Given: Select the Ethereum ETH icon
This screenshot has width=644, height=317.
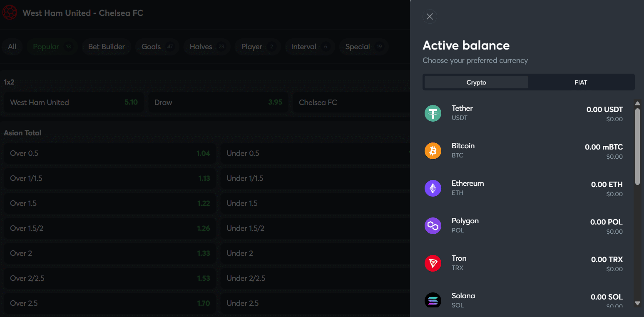Looking at the screenshot, I should click(x=433, y=188).
